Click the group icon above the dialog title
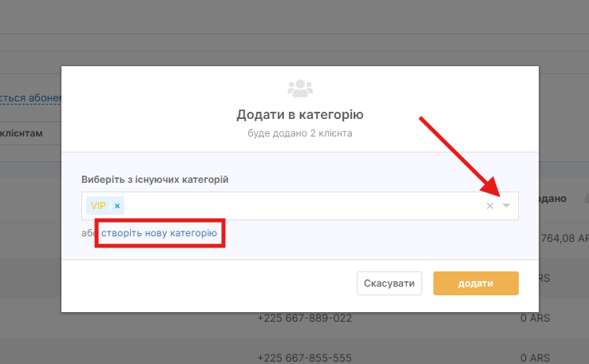 pyautogui.click(x=300, y=86)
